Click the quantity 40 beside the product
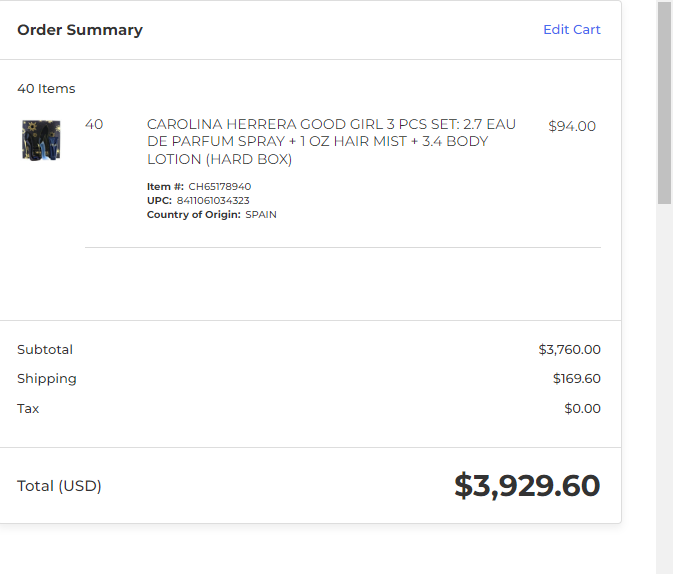The image size is (673, 574). [94, 125]
